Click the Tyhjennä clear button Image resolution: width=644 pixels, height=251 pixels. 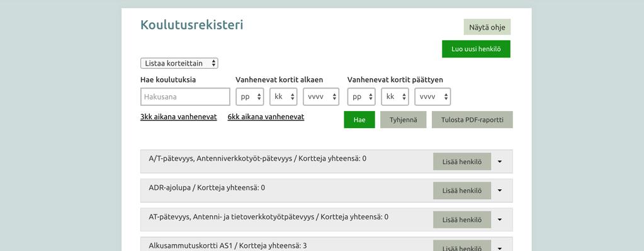point(404,120)
